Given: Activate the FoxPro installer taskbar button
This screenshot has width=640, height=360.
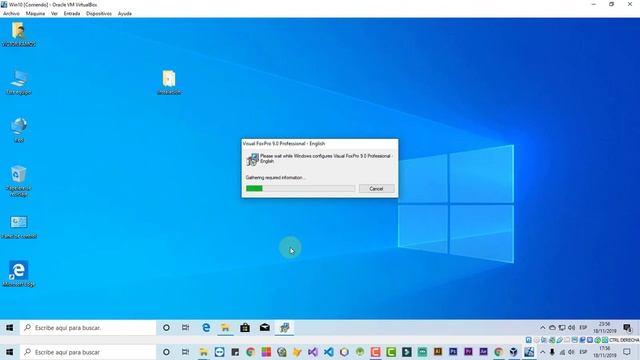Looking at the screenshot, I should (284, 328).
